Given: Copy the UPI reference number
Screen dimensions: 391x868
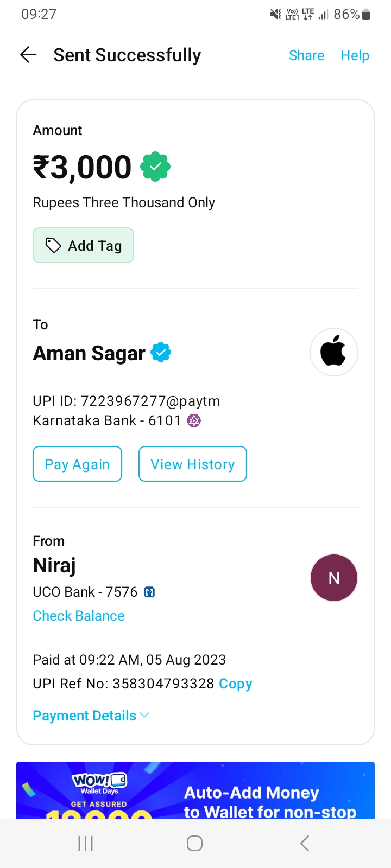Looking at the screenshot, I should click(236, 684).
